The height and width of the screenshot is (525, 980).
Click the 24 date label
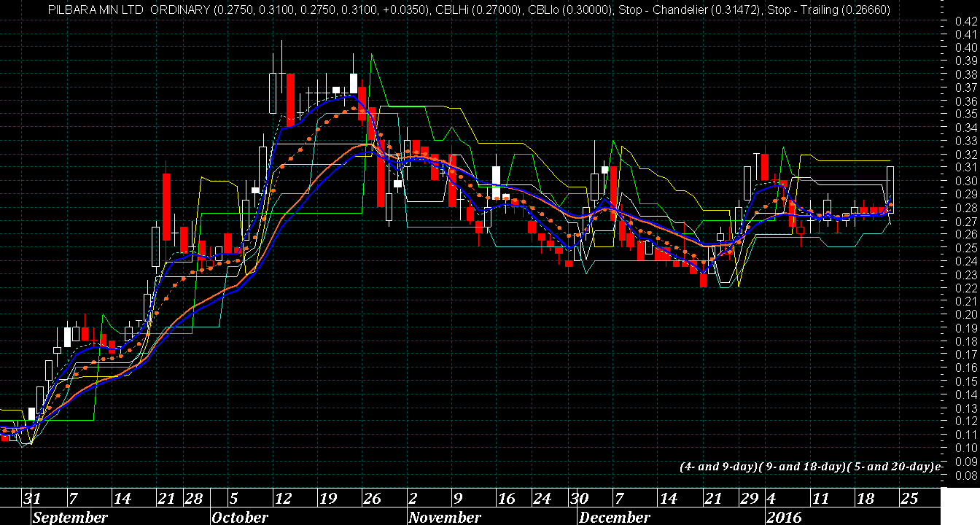click(x=542, y=499)
